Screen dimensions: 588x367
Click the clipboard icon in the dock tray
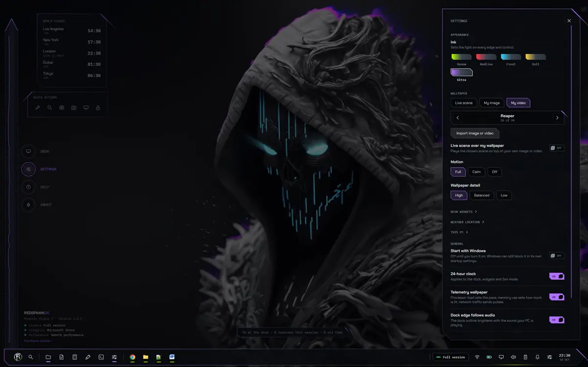(525, 357)
